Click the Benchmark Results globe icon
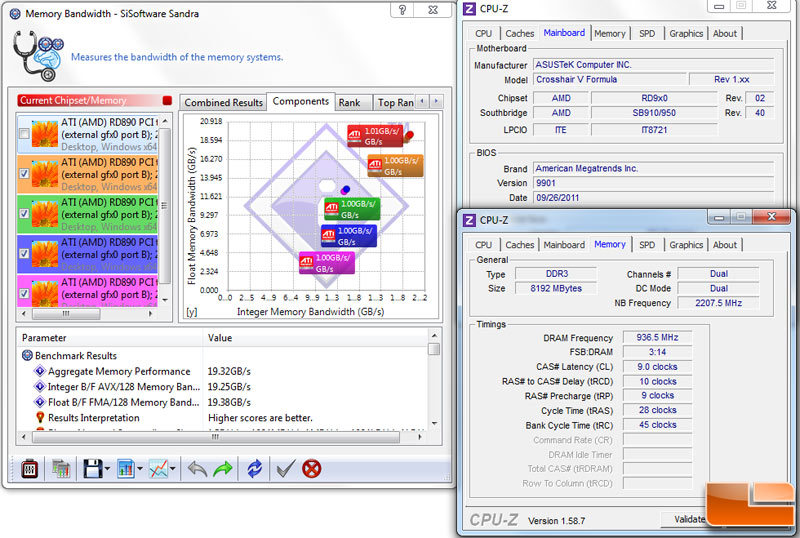Image resolution: width=800 pixels, height=538 pixels. pos(27,355)
